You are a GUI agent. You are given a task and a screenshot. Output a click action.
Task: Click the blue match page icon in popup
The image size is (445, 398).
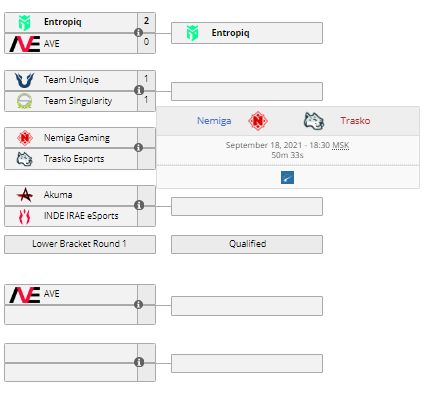coord(287,177)
